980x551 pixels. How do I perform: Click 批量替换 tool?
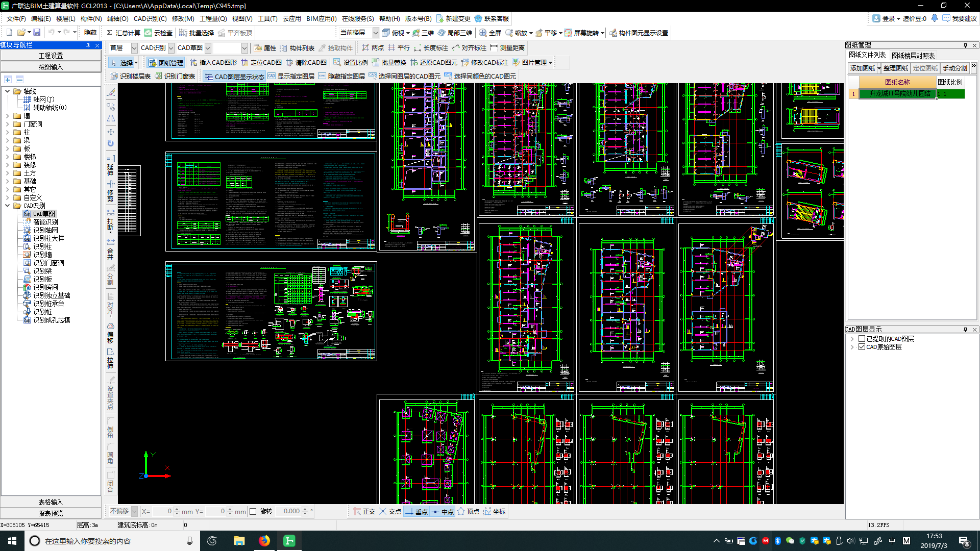389,63
